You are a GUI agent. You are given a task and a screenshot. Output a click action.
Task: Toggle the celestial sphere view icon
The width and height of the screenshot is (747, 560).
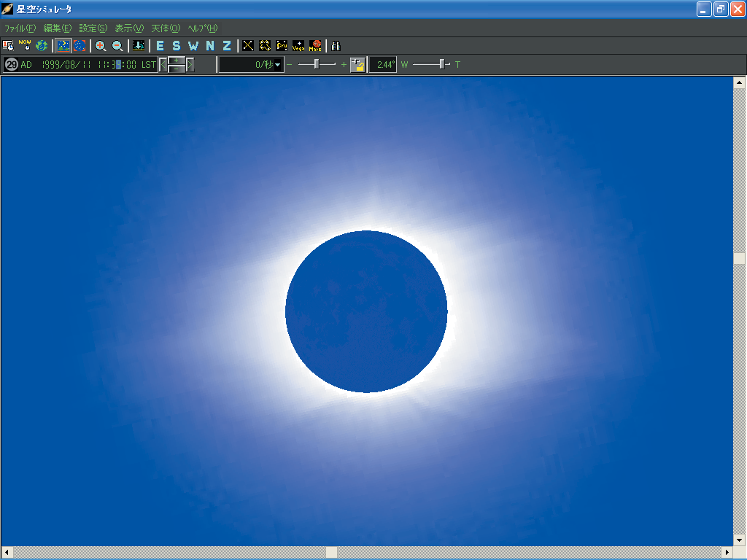80,46
